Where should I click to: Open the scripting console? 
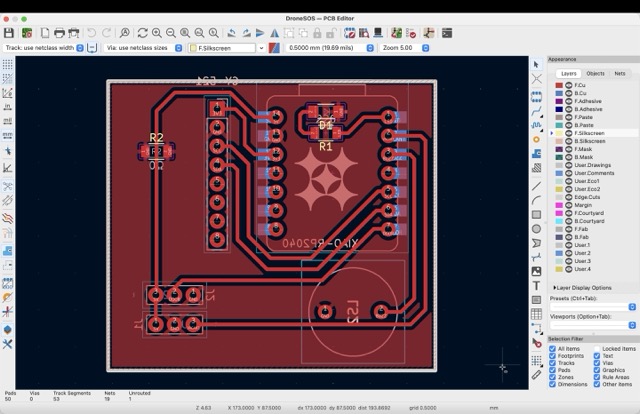(447, 33)
